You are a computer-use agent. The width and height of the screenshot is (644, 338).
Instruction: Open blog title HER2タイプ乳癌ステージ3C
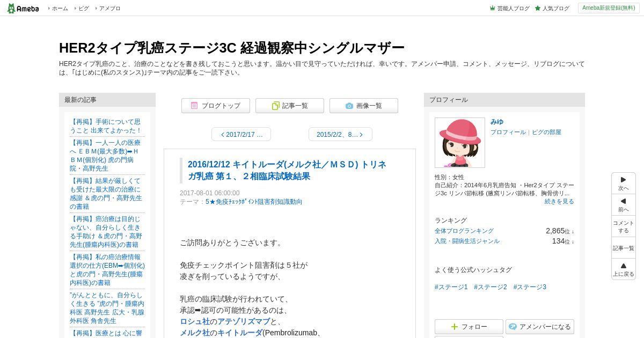coord(231,48)
